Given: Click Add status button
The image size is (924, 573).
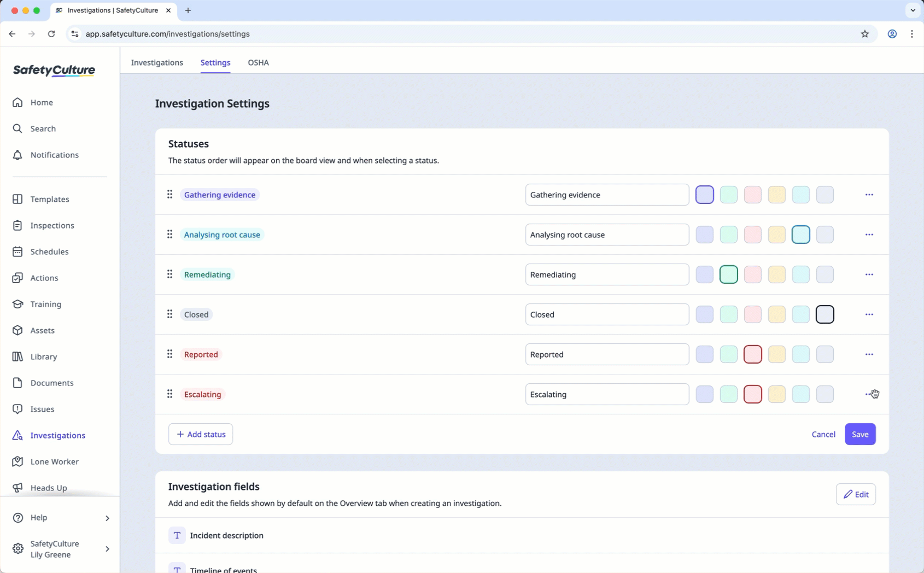Looking at the screenshot, I should [201, 434].
